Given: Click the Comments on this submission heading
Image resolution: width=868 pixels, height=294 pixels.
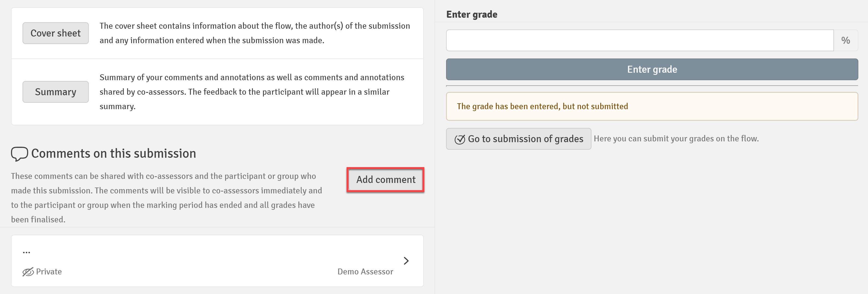Looking at the screenshot, I should pos(113,153).
